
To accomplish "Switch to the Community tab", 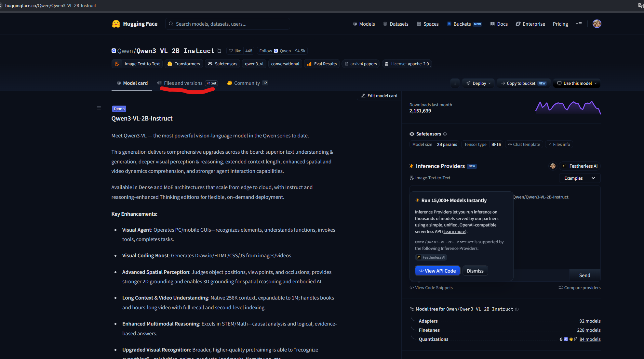I will coord(247,83).
